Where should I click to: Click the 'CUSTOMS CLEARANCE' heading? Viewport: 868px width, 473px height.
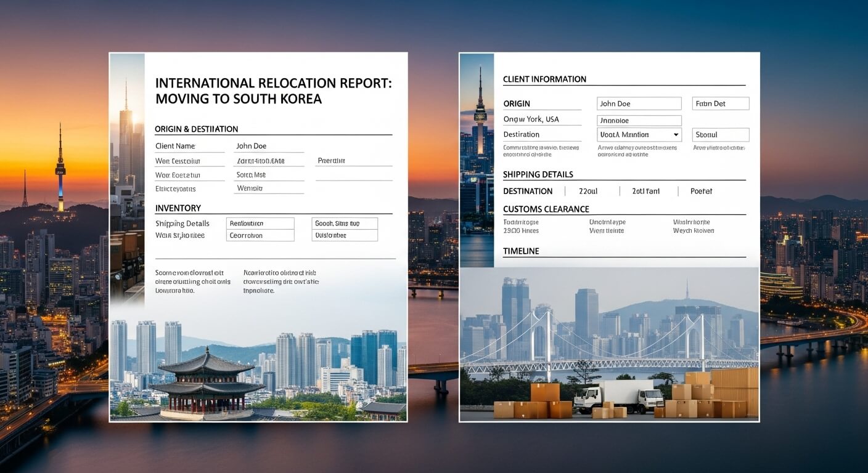coord(546,209)
